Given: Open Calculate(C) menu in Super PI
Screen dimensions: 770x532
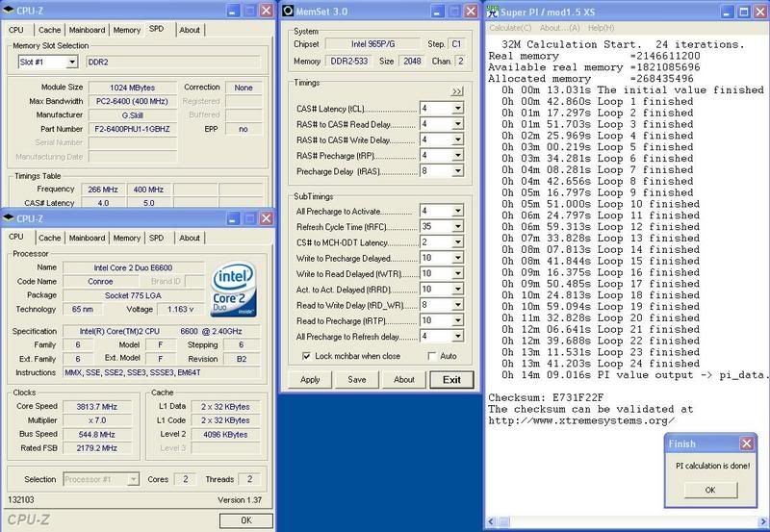Looking at the screenshot, I should click(510, 28).
